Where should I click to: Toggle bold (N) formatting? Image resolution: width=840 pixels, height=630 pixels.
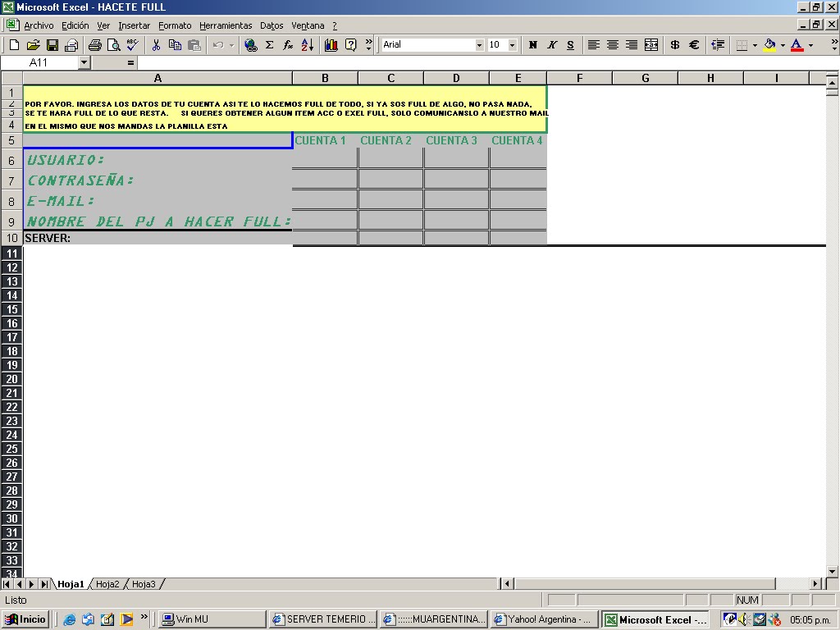tap(532, 45)
